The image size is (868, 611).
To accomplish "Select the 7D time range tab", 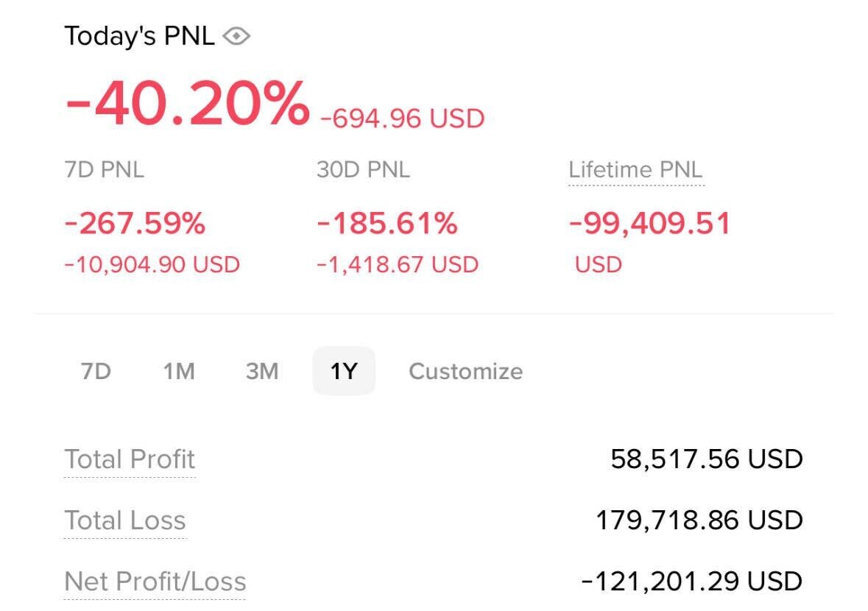I will coord(96,371).
